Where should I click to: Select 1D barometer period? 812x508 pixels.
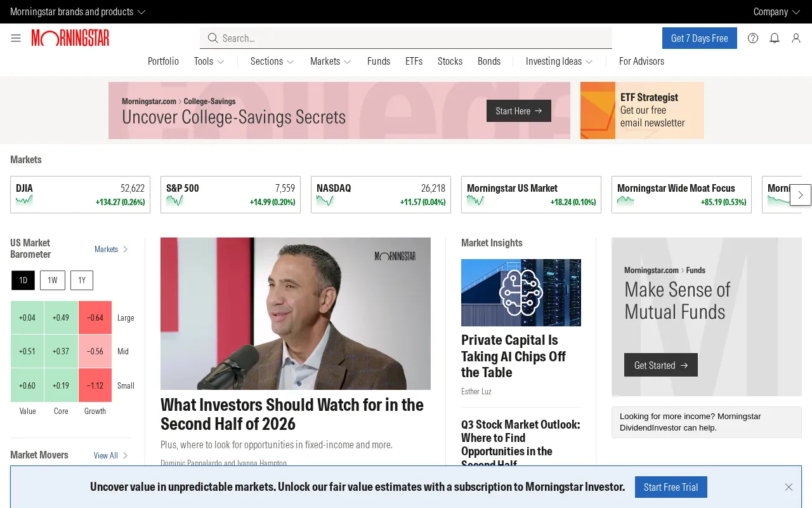[23, 280]
